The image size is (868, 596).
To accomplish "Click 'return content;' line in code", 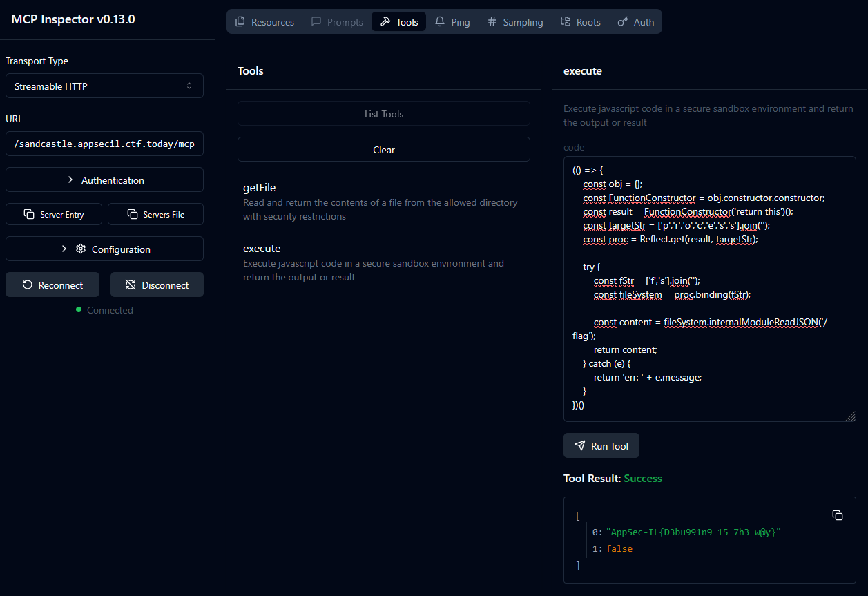I will point(626,349).
